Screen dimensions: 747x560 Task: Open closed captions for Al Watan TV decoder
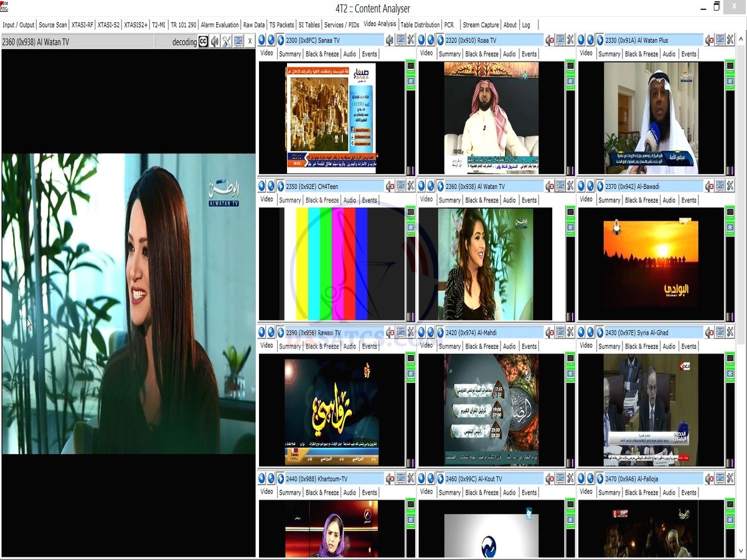click(204, 41)
